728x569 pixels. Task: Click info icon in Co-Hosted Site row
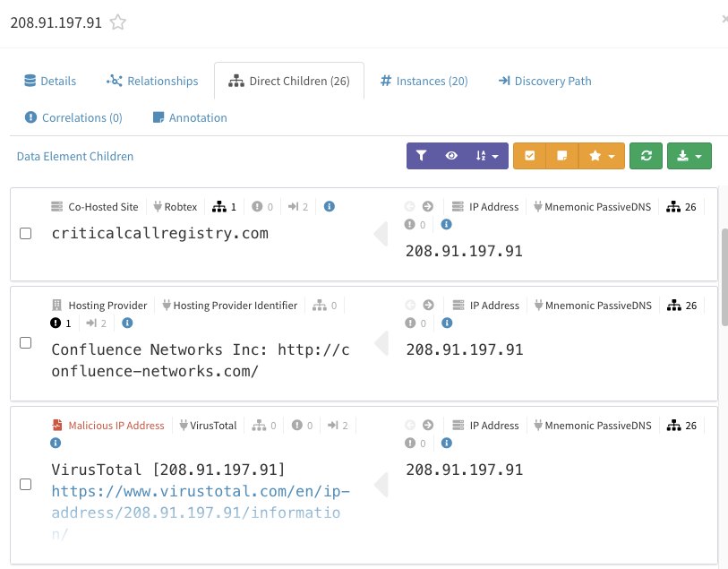[x=330, y=206]
